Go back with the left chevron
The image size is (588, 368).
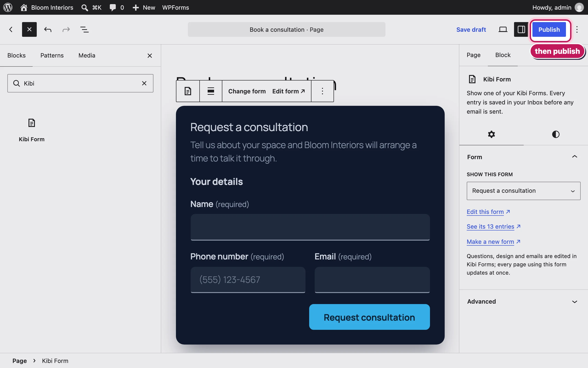[x=11, y=29]
